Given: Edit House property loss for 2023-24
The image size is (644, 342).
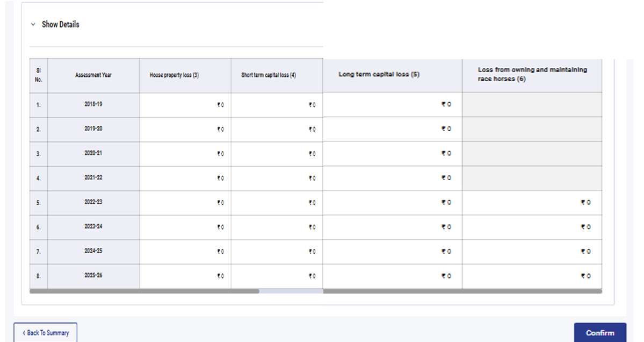Looking at the screenshot, I should 185,227.
